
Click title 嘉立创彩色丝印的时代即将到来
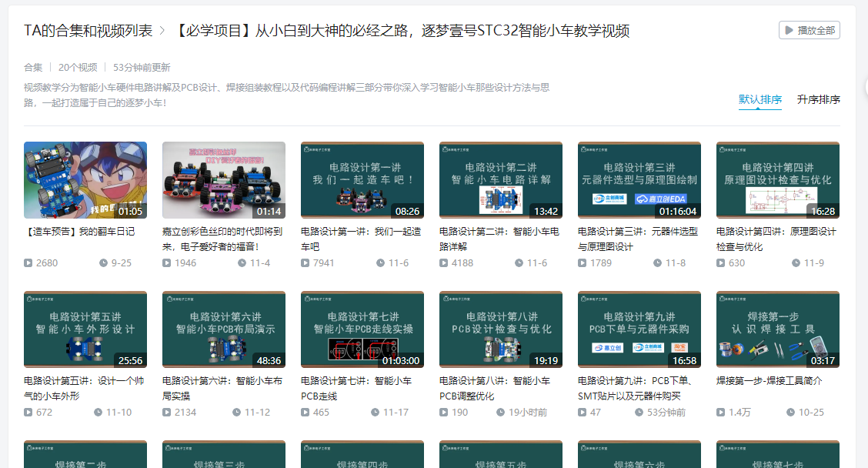tap(222, 239)
